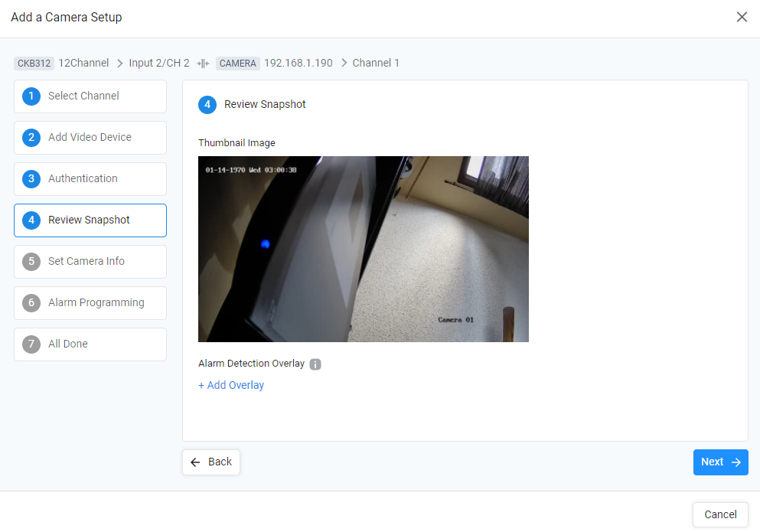The height and width of the screenshot is (532, 760).
Task: Open the Select Channel step
Action: tap(90, 96)
